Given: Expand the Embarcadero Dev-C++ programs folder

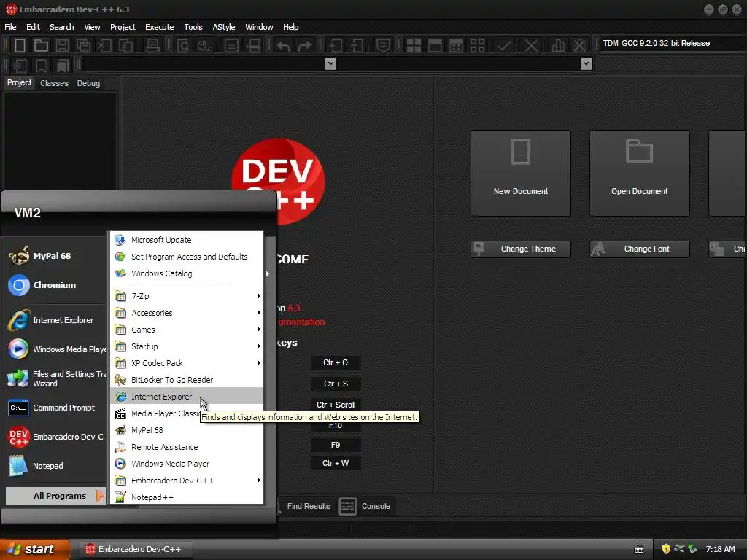Looking at the screenshot, I should coord(187,481).
